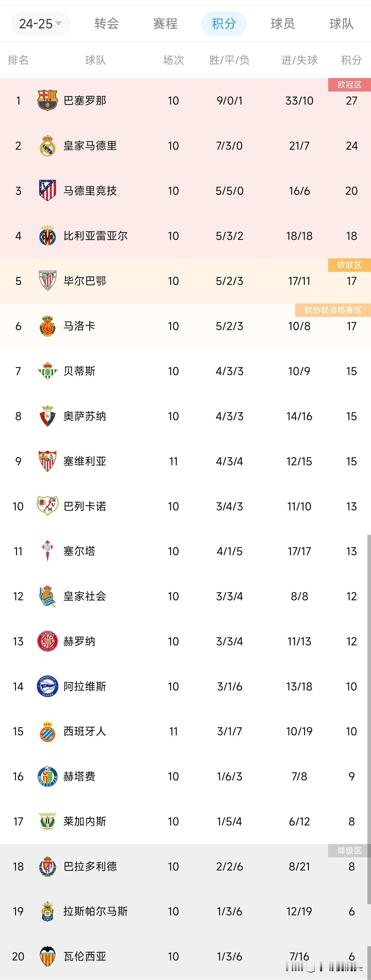Image resolution: width=371 pixels, height=980 pixels.
Task: Click the Atlético Madrid crest icon
Action: 48,190
